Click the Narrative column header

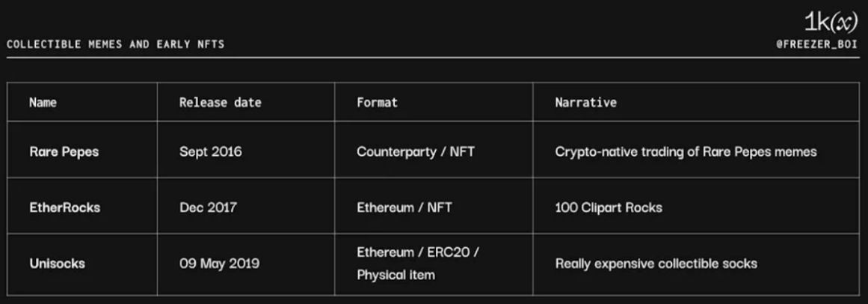[x=585, y=103]
